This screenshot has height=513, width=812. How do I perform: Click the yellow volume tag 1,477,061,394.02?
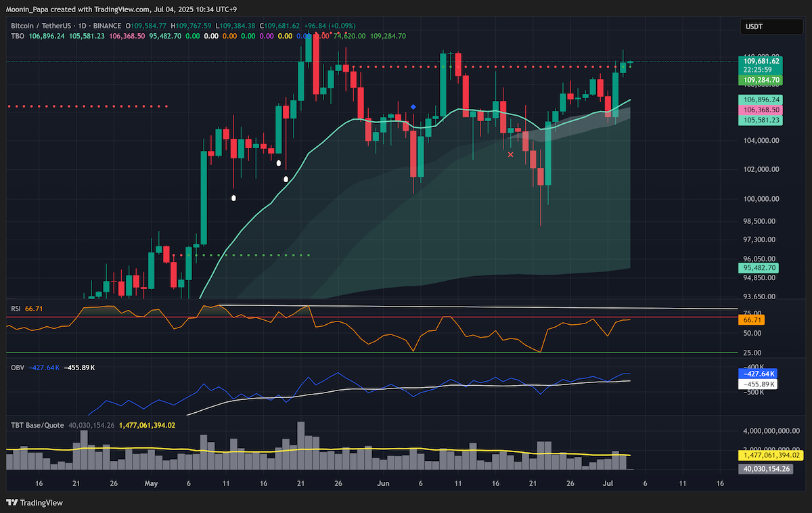tap(770, 455)
